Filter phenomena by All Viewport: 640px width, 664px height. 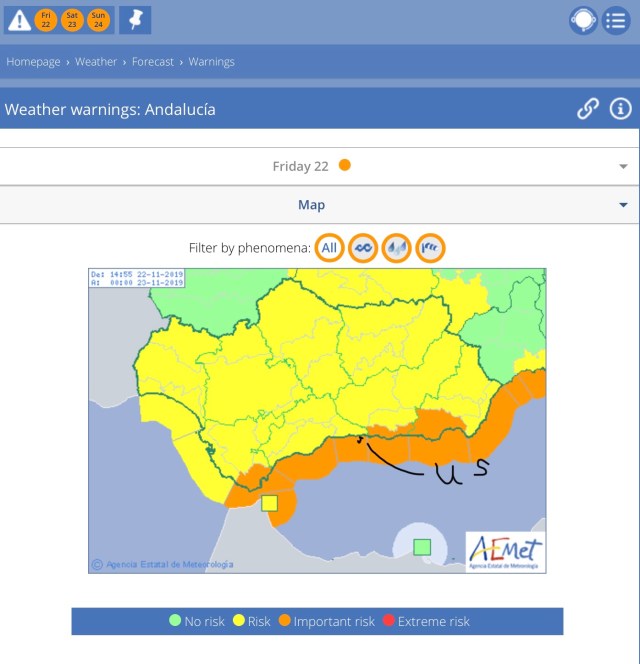coord(329,248)
